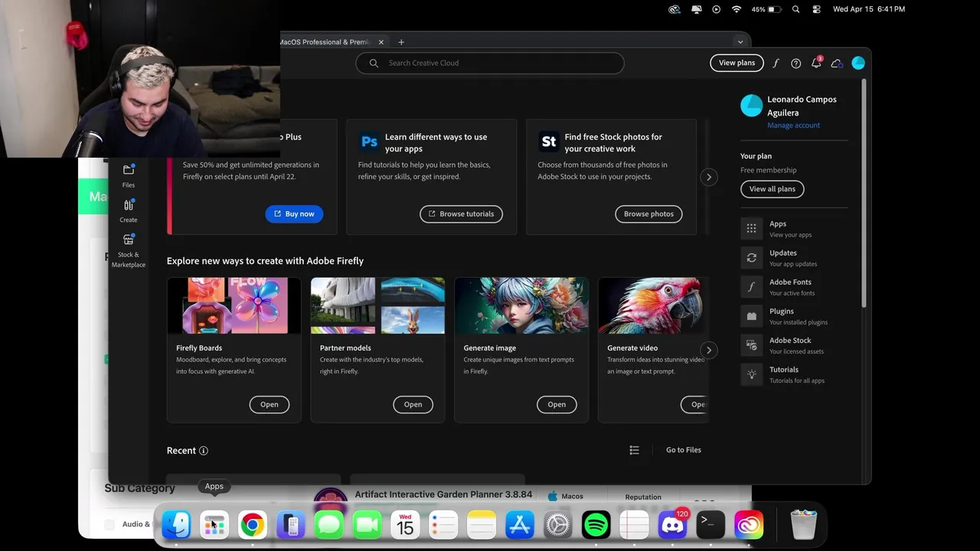This screenshot has height=551, width=980.
Task: Click the View all plans button
Action: [772, 189]
